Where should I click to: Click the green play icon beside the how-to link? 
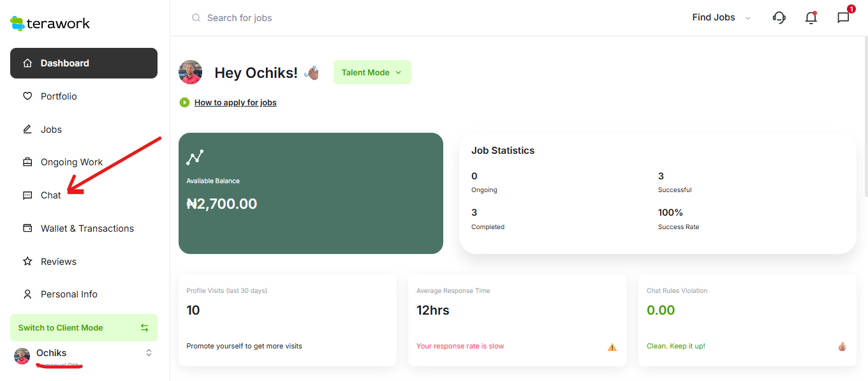pyautogui.click(x=184, y=102)
